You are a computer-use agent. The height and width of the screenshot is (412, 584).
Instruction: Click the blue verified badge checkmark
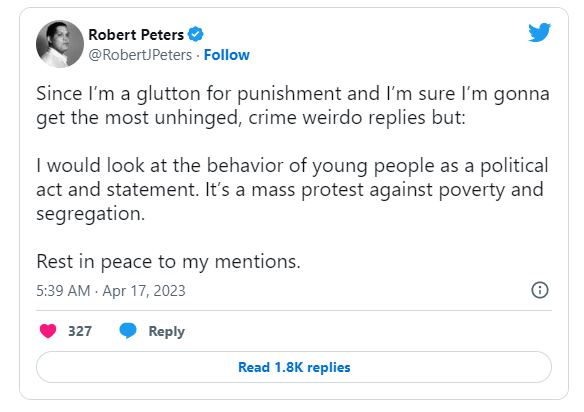(196, 34)
